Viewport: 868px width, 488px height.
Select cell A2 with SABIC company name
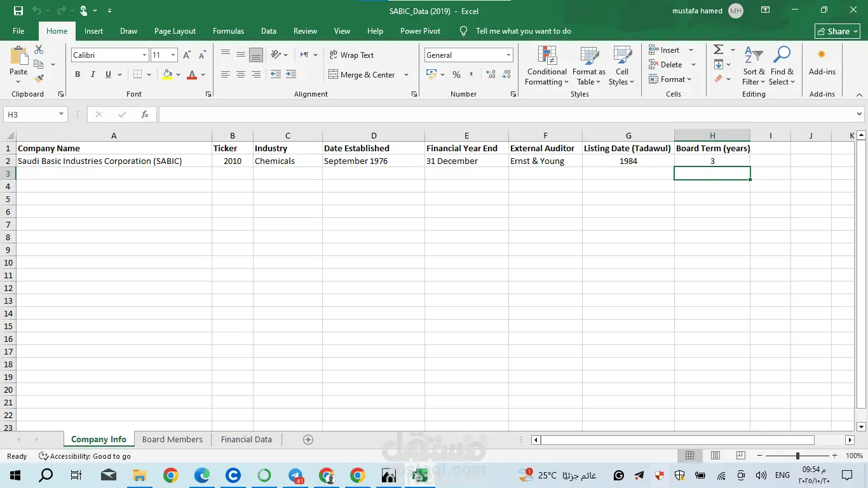coord(114,161)
